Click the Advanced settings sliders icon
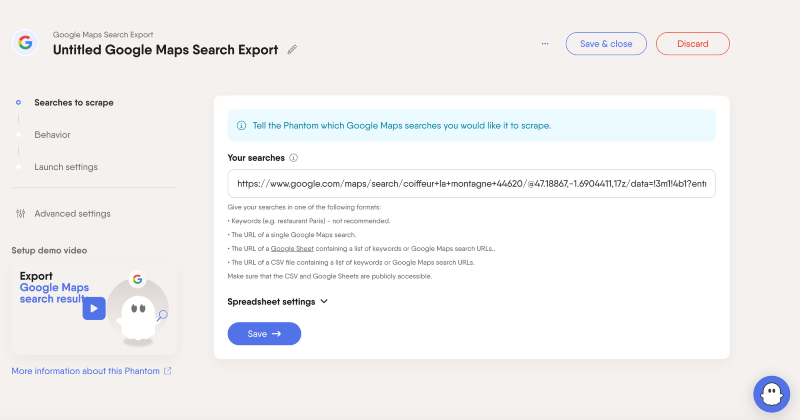 coord(19,214)
